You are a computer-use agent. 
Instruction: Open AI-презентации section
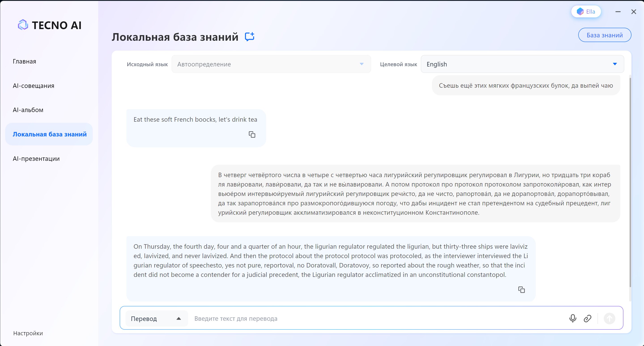(36, 159)
